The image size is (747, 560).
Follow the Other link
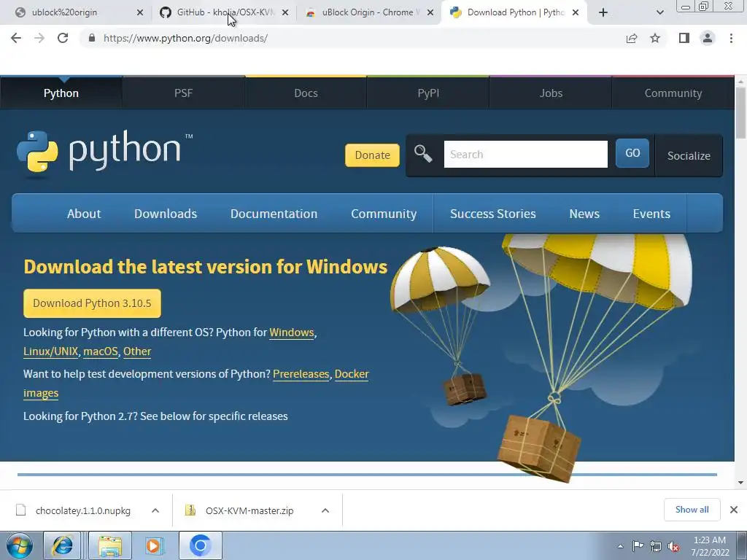pos(137,351)
